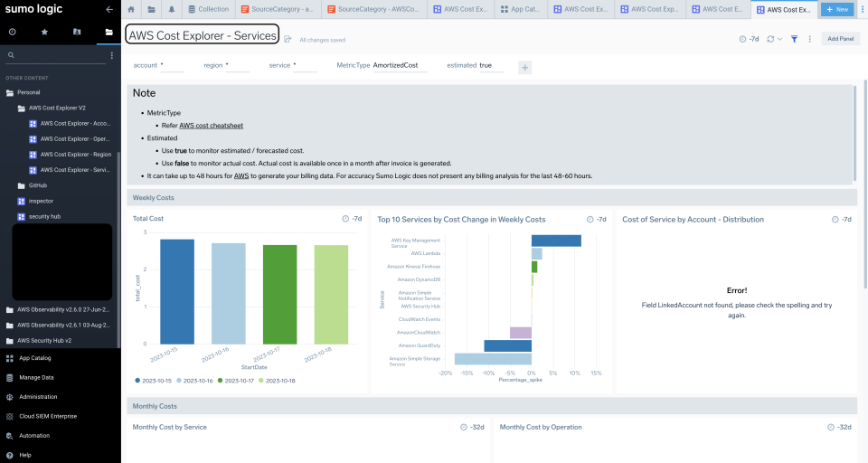Screen dimensions: 868x463
Task: Click the AWS link in billing data note
Action: (x=241, y=176)
